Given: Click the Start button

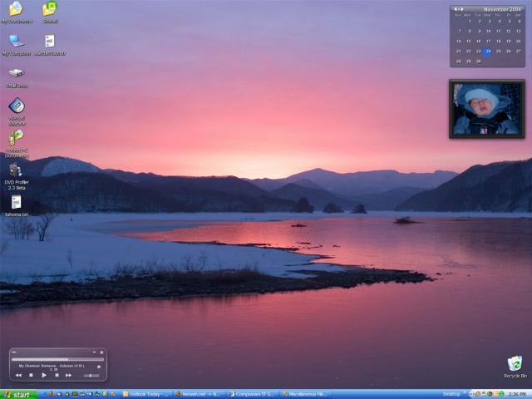Looking at the screenshot, I should coord(18,395).
